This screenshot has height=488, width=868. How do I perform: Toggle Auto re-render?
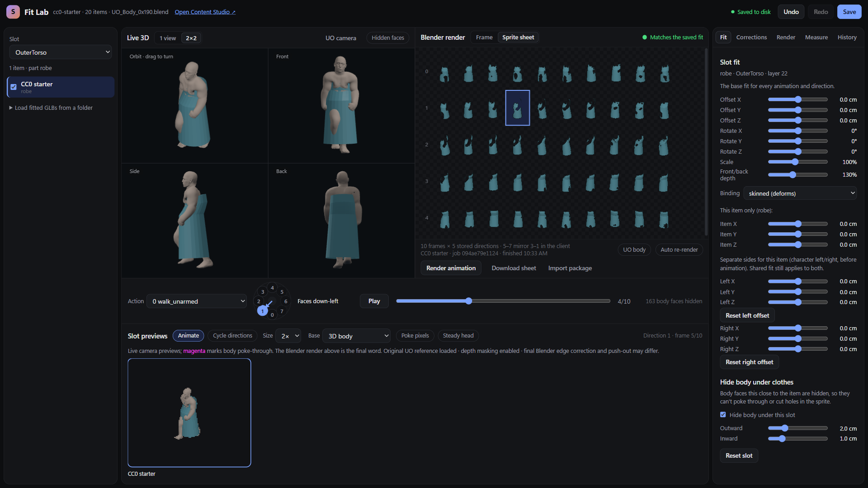pyautogui.click(x=679, y=250)
